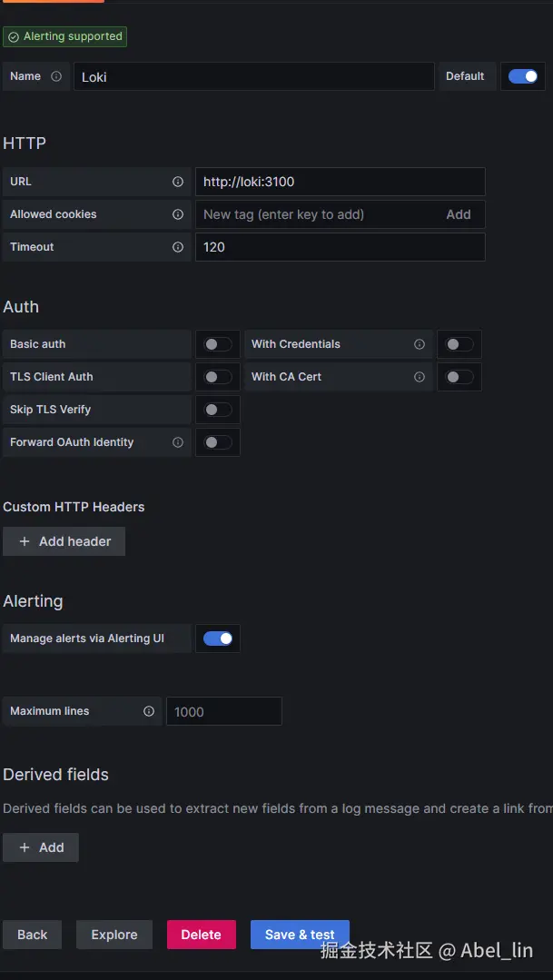
Task: Click the URL field info icon
Action: tap(178, 182)
